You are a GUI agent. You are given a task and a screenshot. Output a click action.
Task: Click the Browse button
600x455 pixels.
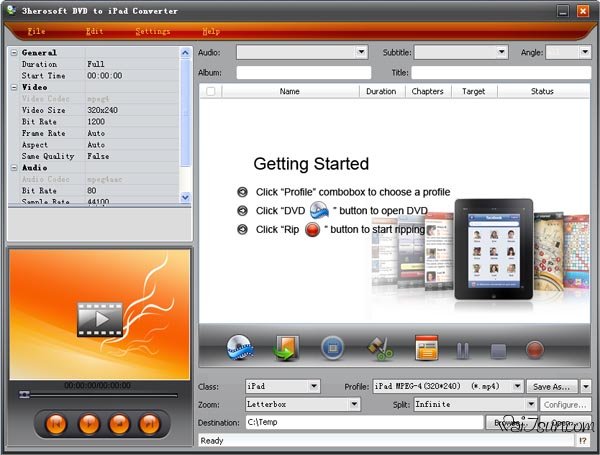point(511,422)
